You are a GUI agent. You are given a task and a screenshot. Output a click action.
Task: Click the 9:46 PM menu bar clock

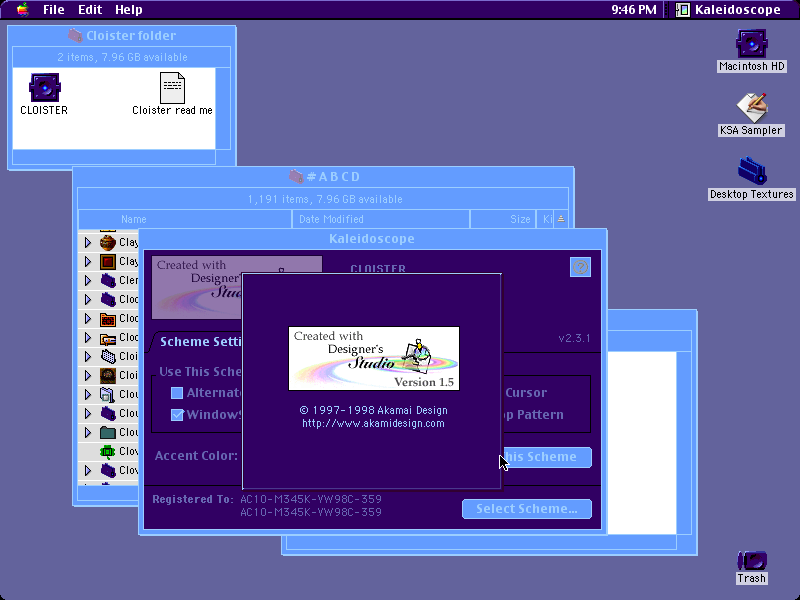[634, 10]
